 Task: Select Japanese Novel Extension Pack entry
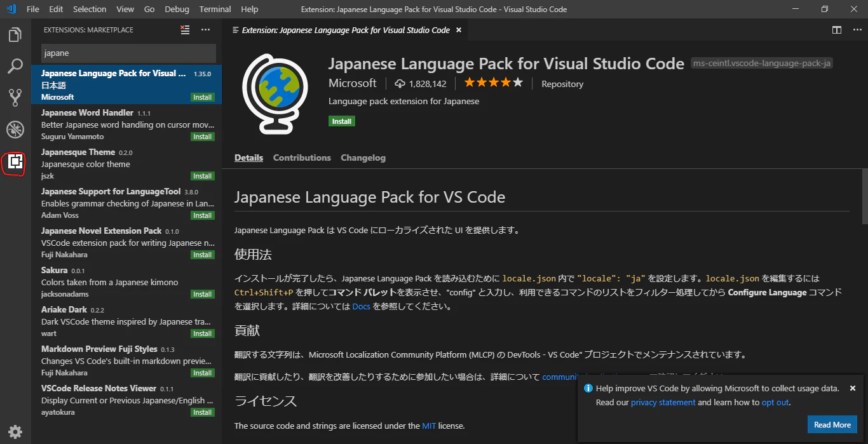(126, 242)
